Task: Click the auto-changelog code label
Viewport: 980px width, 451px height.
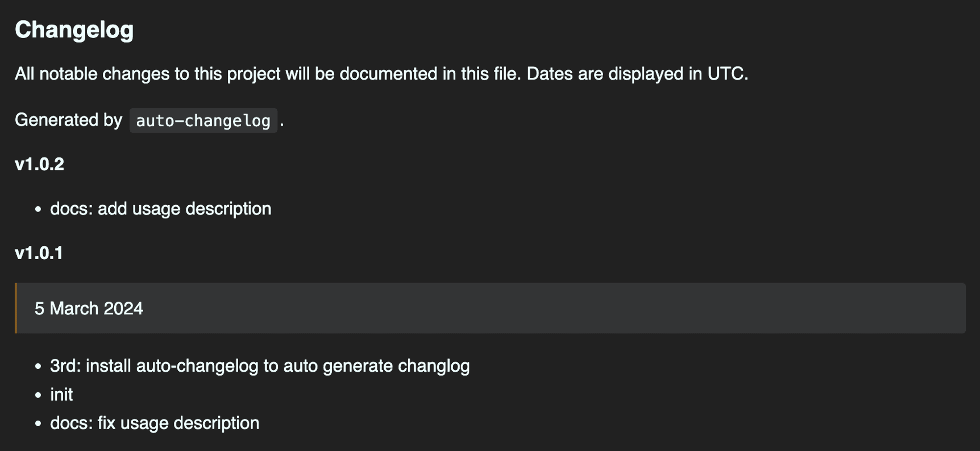Action: point(203,120)
